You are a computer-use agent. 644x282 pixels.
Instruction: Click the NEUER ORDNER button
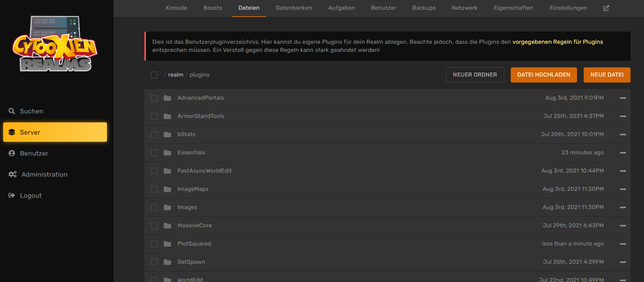pyautogui.click(x=475, y=75)
